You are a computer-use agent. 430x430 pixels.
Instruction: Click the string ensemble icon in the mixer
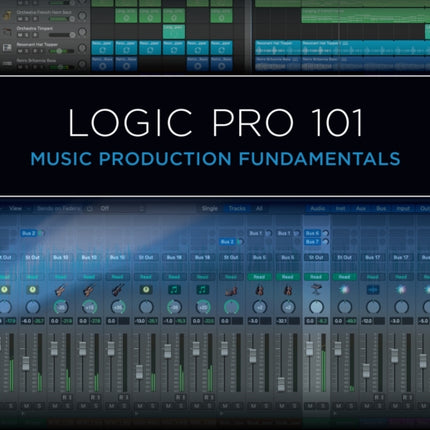(x=231, y=290)
